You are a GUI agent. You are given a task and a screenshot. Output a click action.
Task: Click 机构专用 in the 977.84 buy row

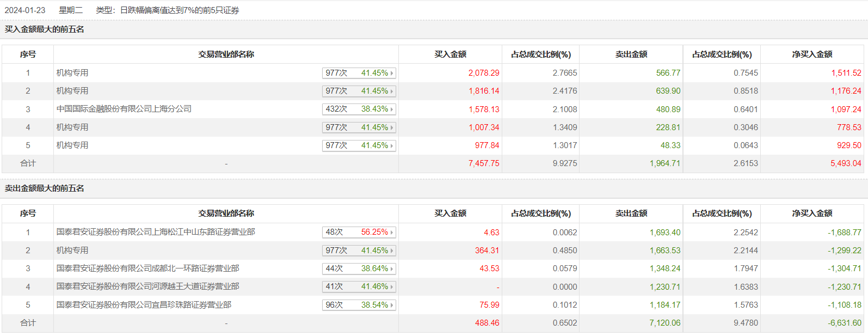click(x=72, y=145)
